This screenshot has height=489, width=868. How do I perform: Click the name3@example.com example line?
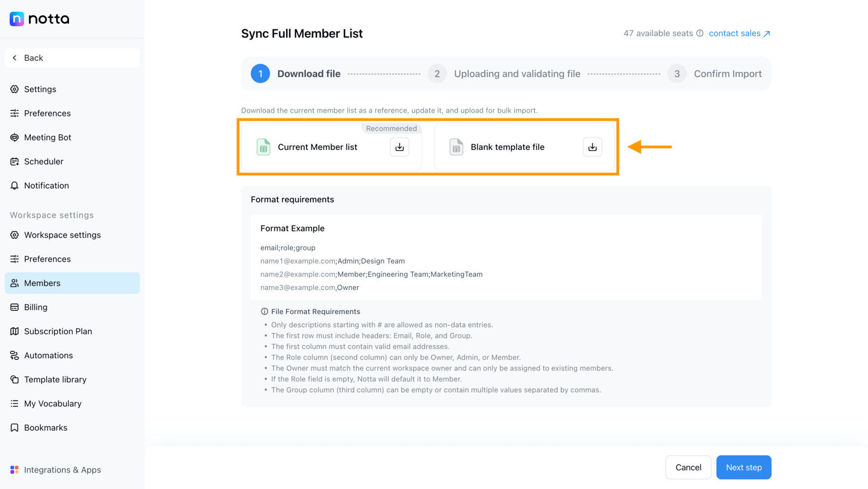pos(310,288)
